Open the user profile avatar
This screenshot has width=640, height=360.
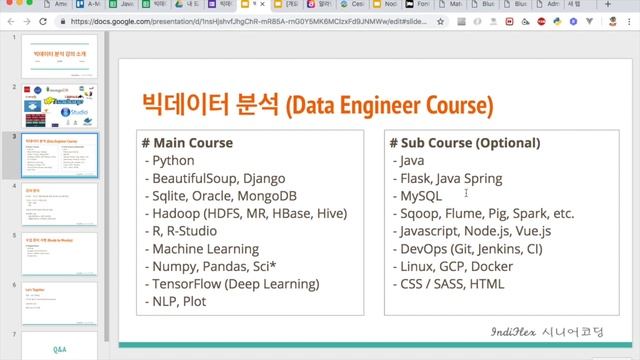point(612,22)
